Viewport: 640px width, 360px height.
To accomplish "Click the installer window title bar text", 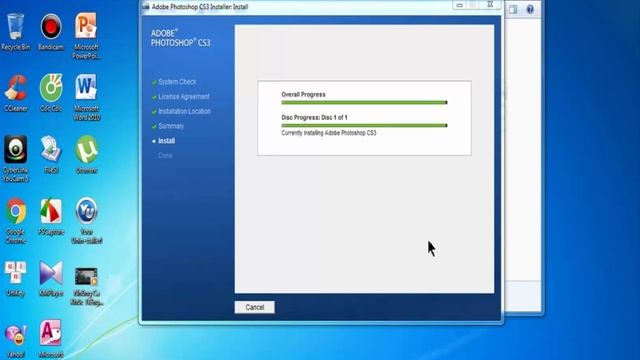I will (200, 7).
